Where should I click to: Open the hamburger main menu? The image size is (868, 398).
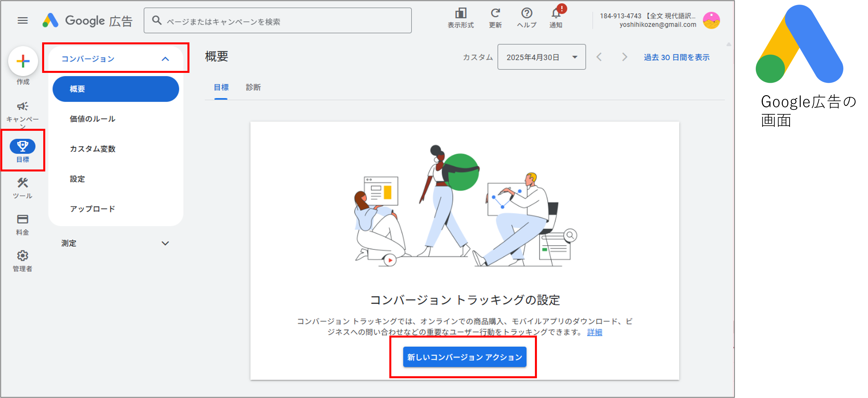click(x=23, y=21)
